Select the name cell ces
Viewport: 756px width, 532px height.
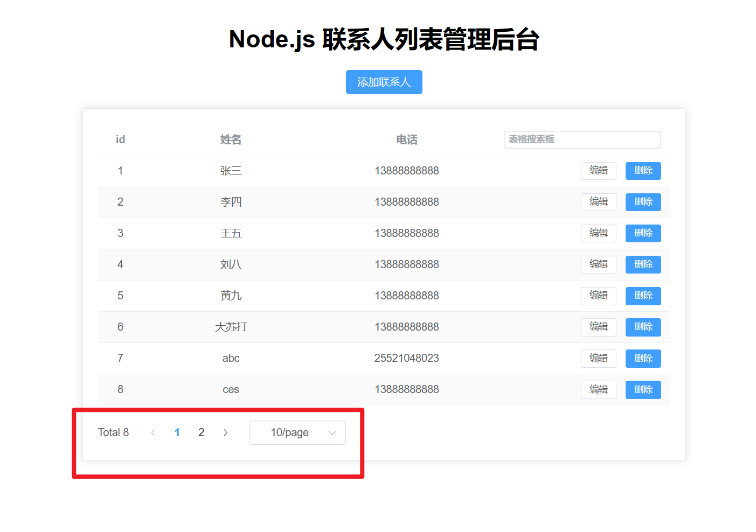231,389
